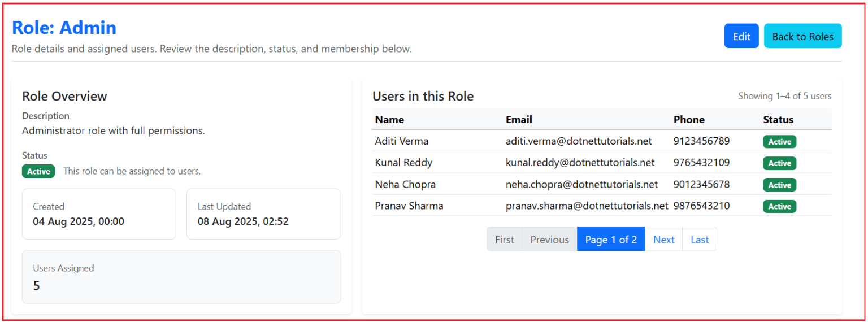The image size is (868, 322).
Task: Go to First page in pagination
Action: pyautogui.click(x=504, y=240)
